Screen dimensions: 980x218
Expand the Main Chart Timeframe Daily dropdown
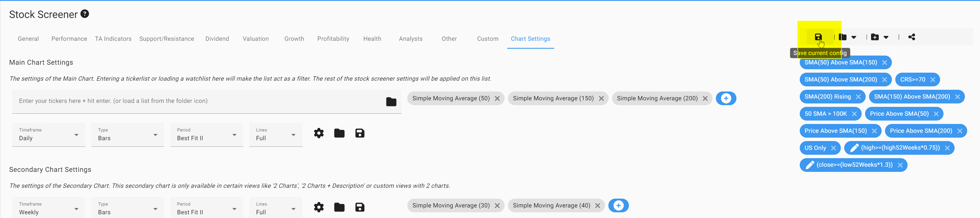pos(49,135)
